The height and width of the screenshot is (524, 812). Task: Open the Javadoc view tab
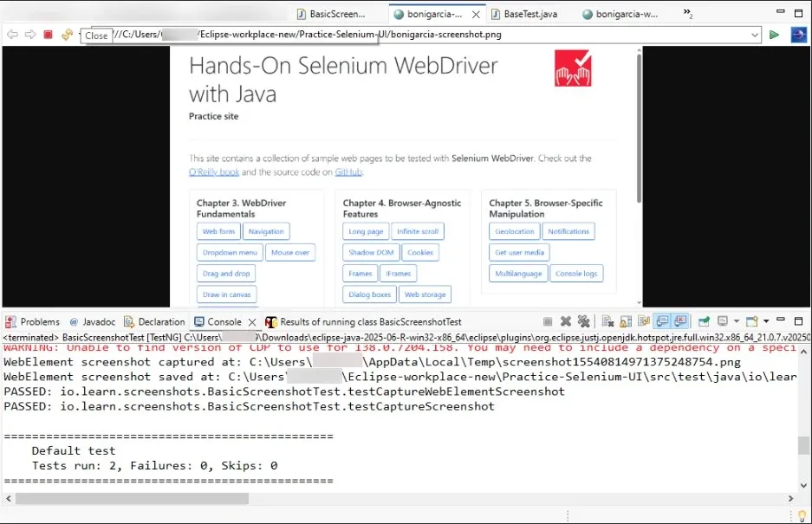pyautogui.click(x=92, y=321)
